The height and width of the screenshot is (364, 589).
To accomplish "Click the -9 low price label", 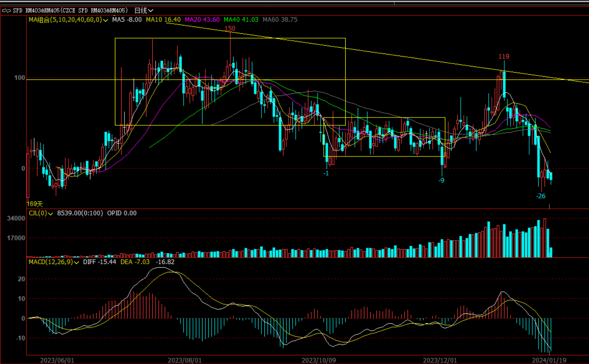I will point(441,180).
